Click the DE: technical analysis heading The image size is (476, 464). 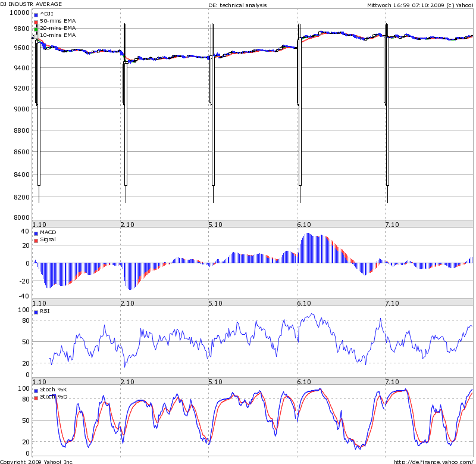click(237, 5)
